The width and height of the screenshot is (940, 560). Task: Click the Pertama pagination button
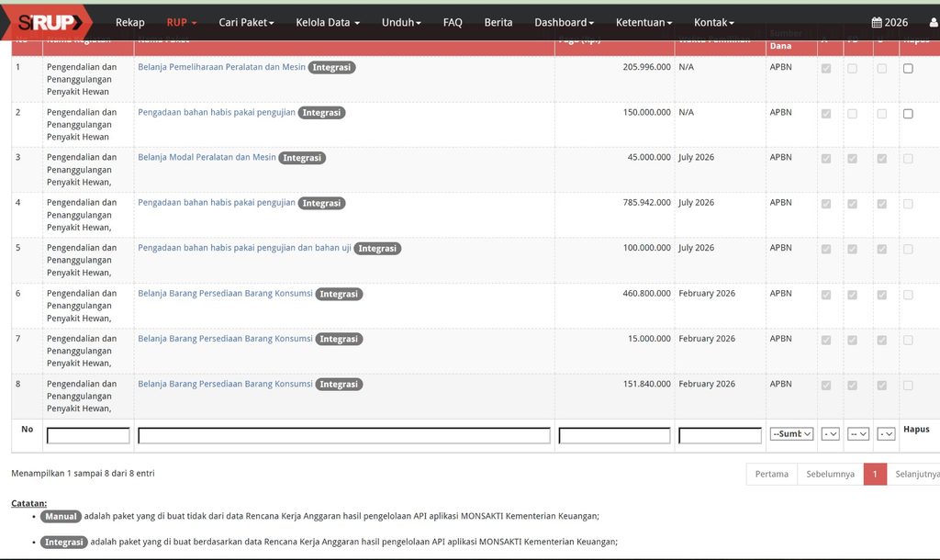coord(771,474)
